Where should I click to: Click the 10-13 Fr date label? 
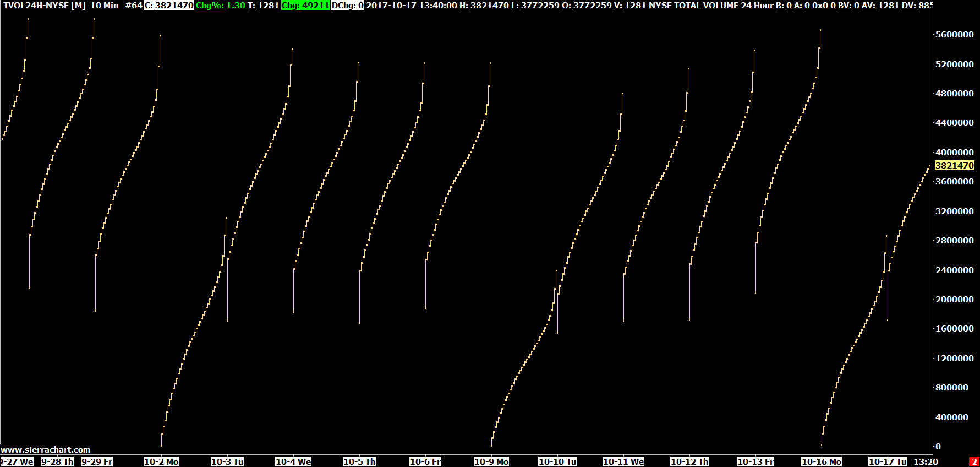coord(755,461)
